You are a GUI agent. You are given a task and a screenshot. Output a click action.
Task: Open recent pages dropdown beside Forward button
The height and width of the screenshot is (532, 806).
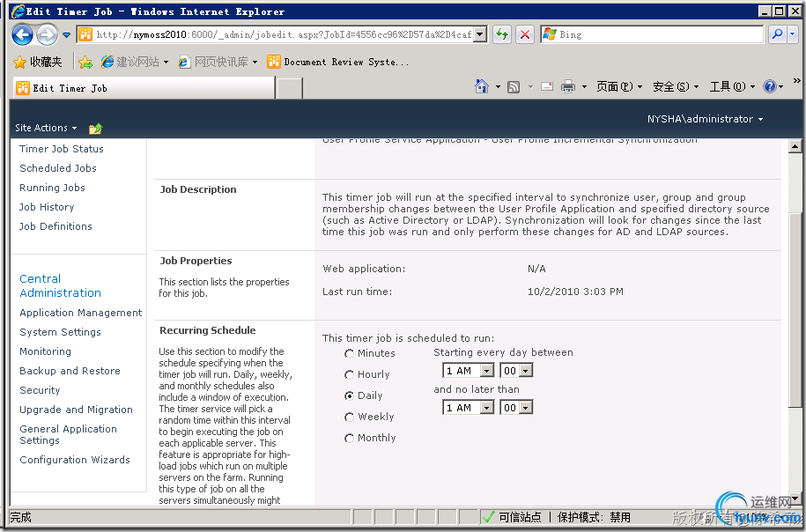(66, 35)
